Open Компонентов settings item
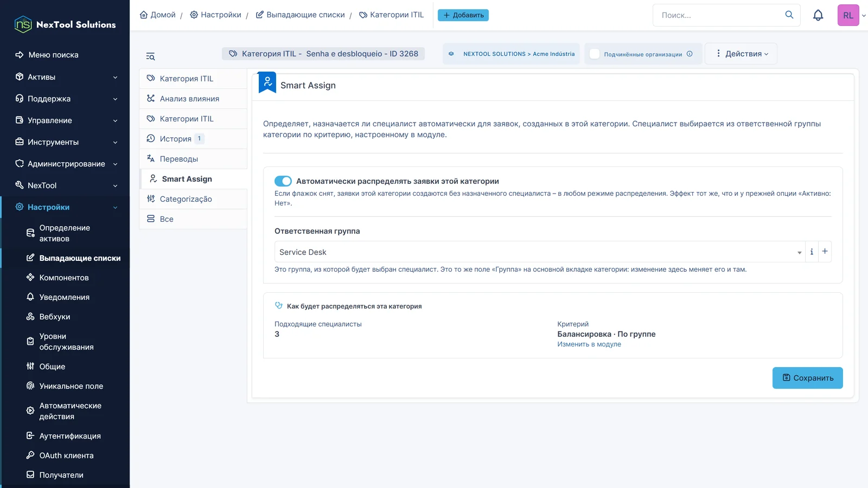This screenshot has width=868, height=488. [65, 278]
